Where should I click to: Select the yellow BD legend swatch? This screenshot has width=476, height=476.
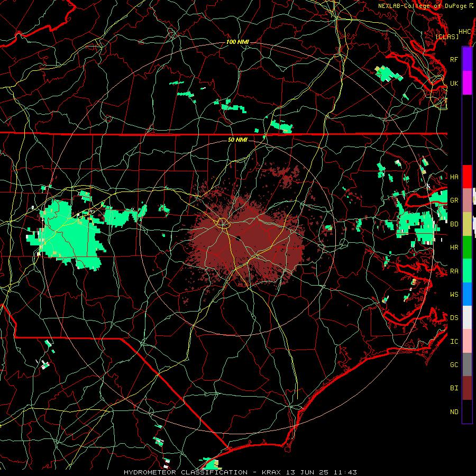tap(467, 224)
